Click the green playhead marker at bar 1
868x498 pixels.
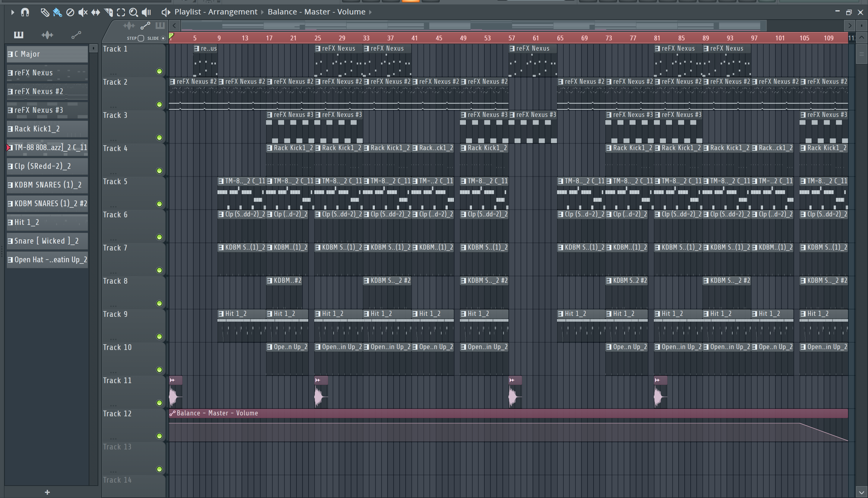coord(171,36)
